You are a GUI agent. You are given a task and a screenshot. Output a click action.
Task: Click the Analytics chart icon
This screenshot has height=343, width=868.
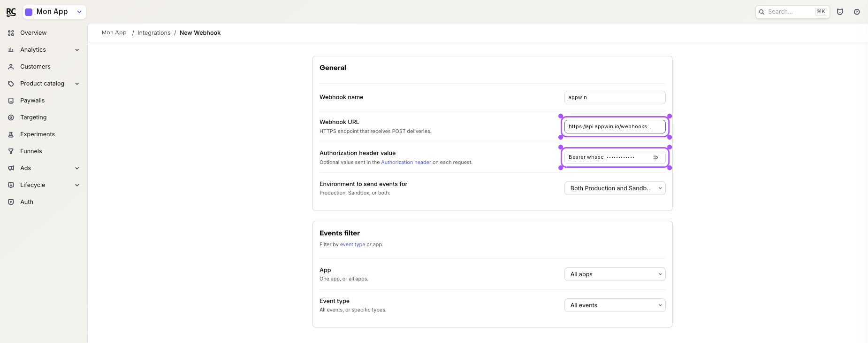tap(11, 50)
